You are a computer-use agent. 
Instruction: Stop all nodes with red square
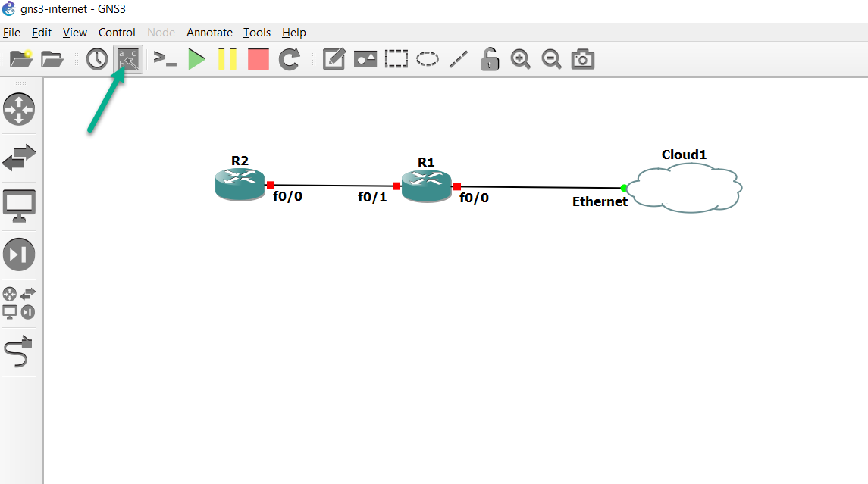coord(258,58)
